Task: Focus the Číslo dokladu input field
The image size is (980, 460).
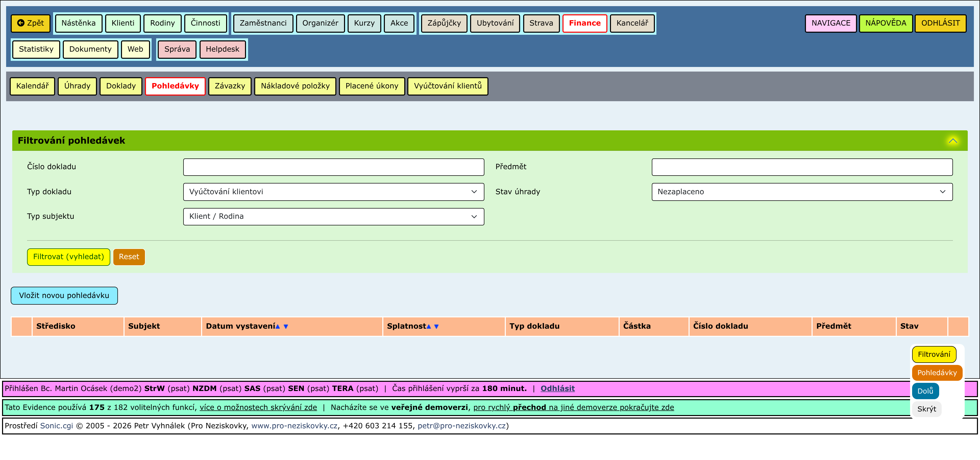Action: pos(333,167)
